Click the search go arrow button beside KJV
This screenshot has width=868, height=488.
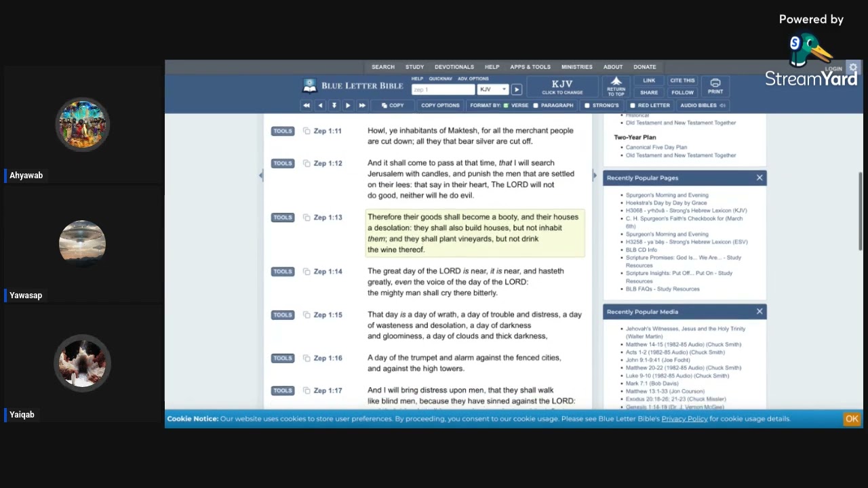pyautogui.click(x=517, y=89)
